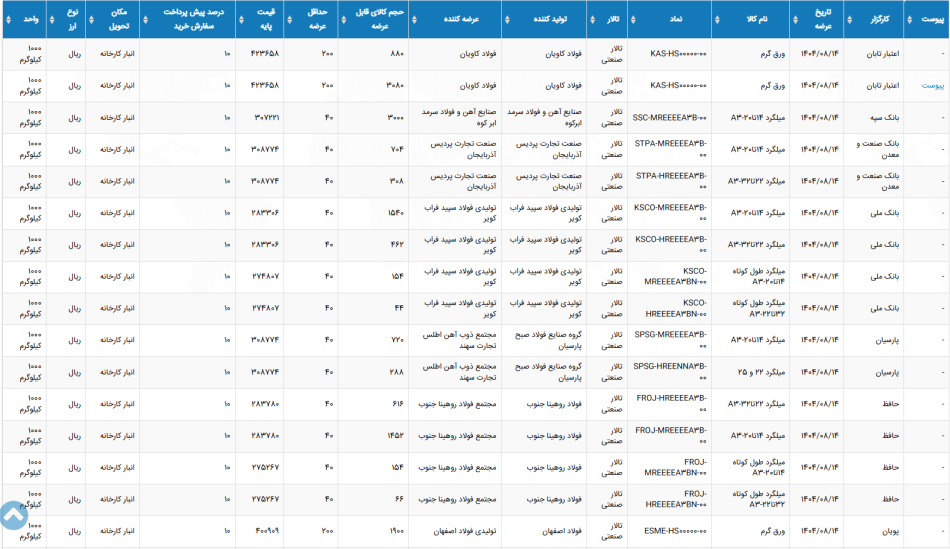Click broker name بانک سپه
The height and width of the screenshot is (549, 950).
tap(885, 118)
